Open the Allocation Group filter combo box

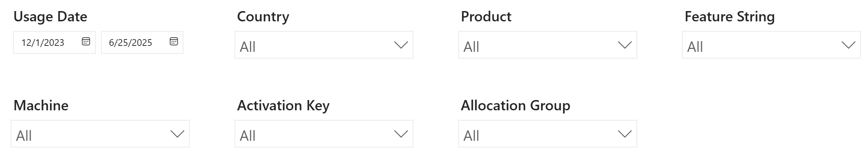(548, 134)
